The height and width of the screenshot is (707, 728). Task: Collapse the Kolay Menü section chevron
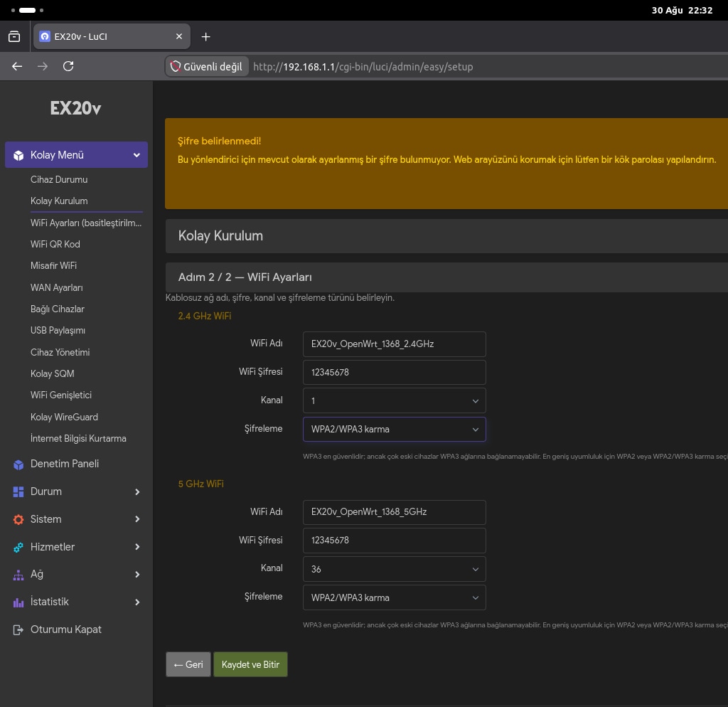click(x=136, y=155)
